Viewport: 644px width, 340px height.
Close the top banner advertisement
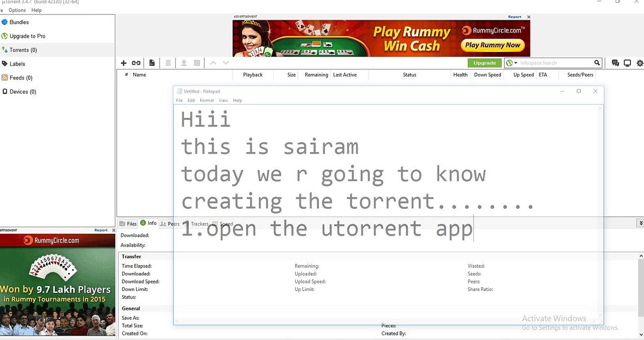(x=529, y=17)
